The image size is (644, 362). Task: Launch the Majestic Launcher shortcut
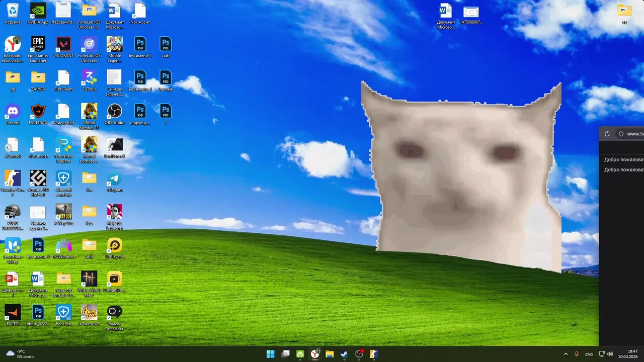pos(115,217)
